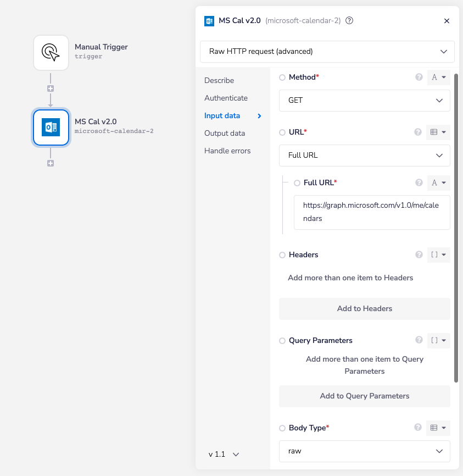Expand the GET method dropdown
The width and height of the screenshot is (463, 476).
(364, 101)
